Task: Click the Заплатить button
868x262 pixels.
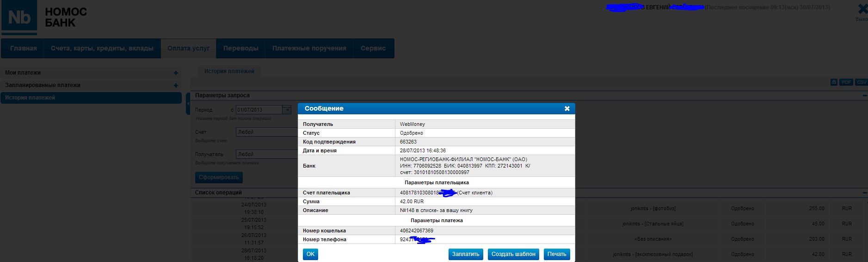Action: point(466,254)
